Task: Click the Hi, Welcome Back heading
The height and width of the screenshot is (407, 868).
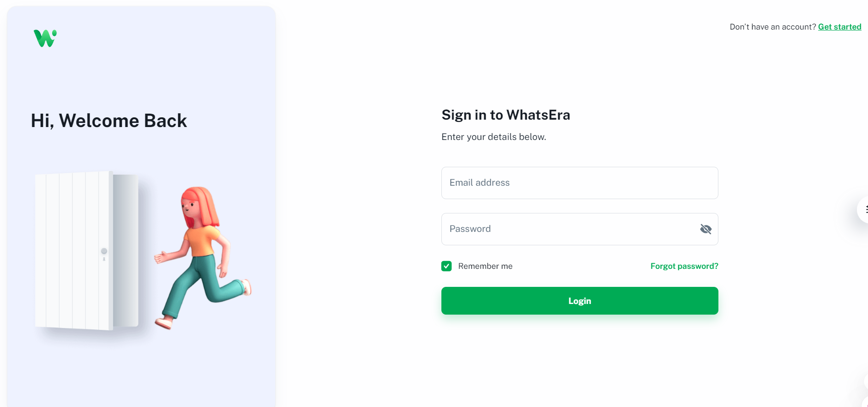Action: 109,121
